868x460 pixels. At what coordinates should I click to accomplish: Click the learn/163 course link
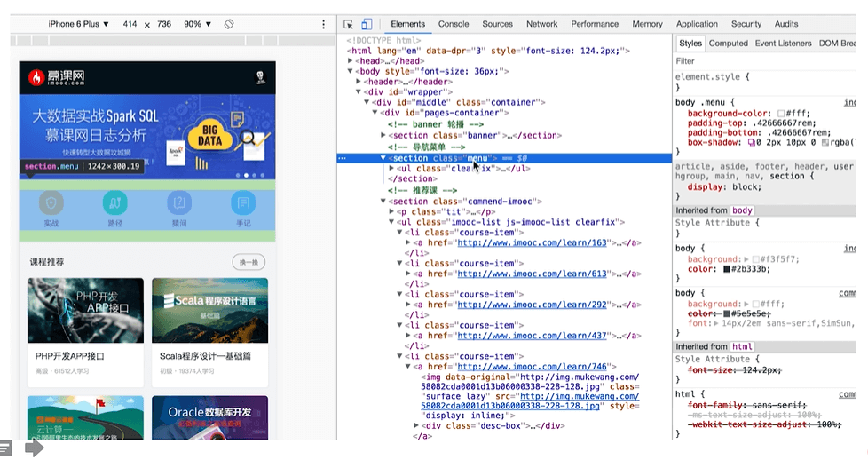pyautogui.click(x=532, y=242)
